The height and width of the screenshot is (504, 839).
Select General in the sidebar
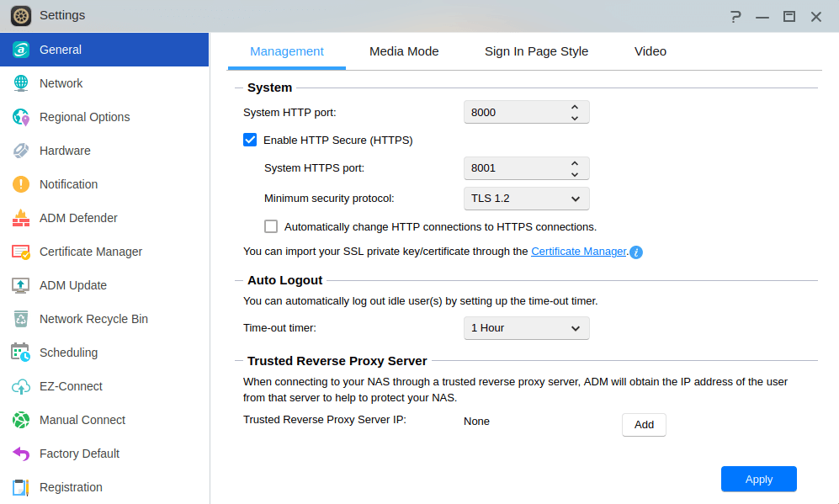(x=104, y=50)
